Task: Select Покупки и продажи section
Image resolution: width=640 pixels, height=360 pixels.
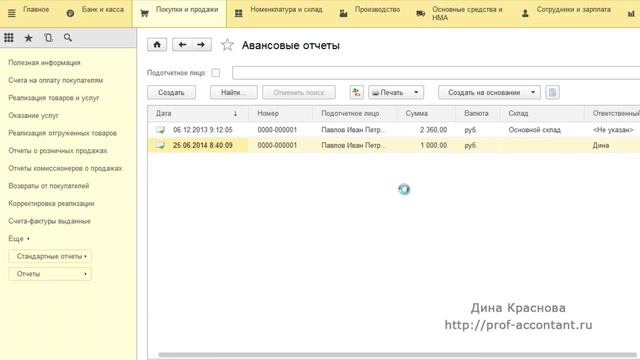Action: 187,9
